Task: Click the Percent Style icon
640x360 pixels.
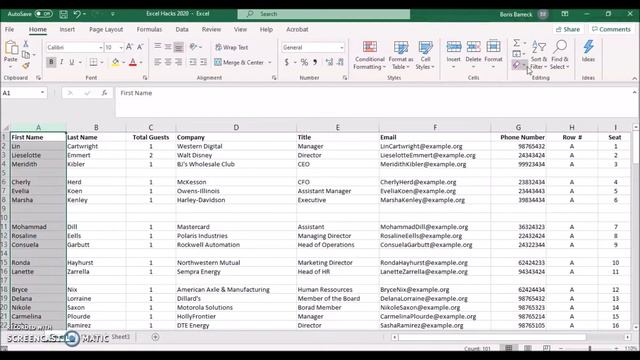Action: [x=304, y=62]
